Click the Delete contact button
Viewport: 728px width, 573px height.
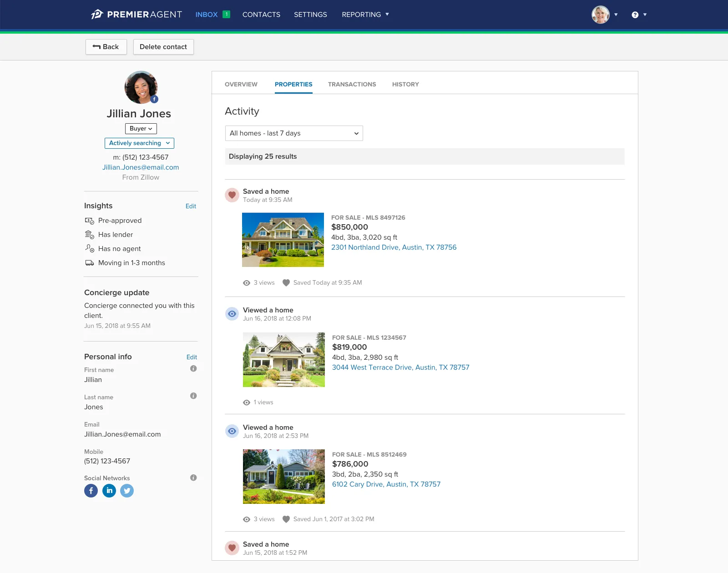[x=163, y=47]
